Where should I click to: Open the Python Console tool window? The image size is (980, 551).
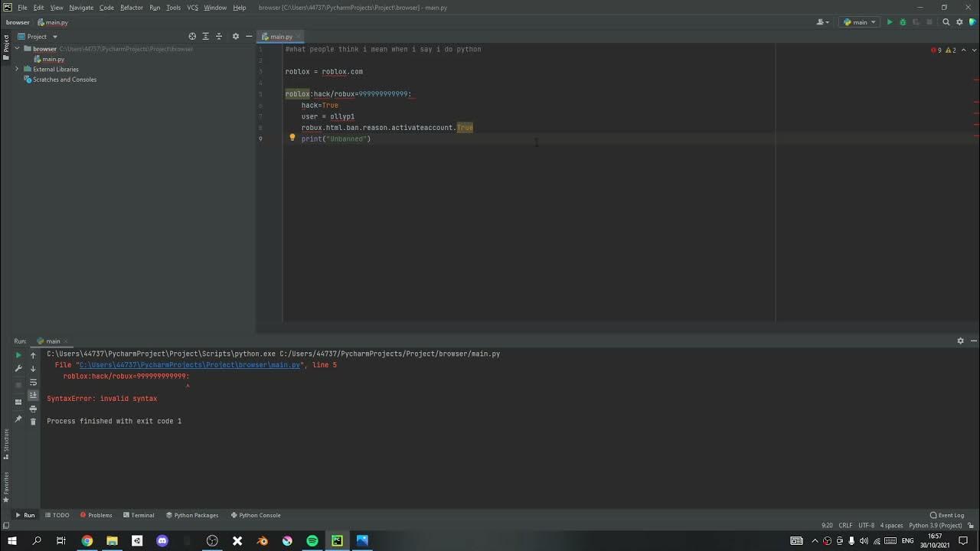(255, 515)
